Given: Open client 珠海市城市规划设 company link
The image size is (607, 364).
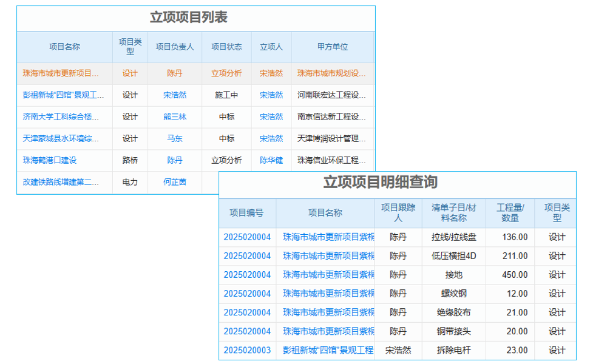Looking at the screenshot, I should [331, 73].
